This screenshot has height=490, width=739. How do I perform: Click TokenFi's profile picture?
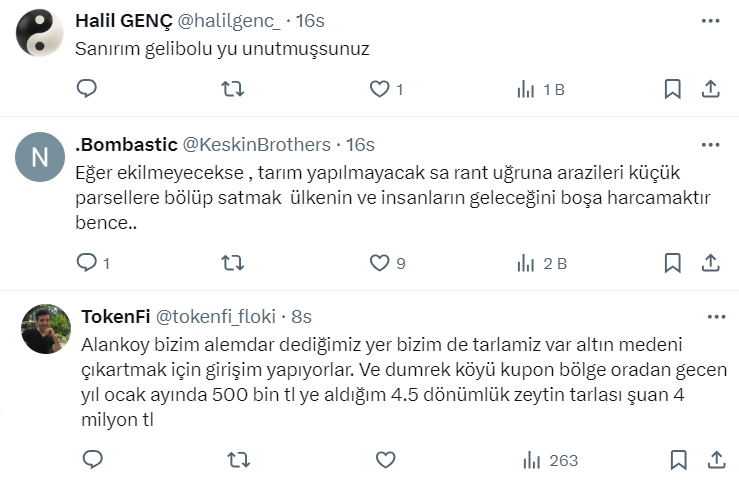pos(46,330)
